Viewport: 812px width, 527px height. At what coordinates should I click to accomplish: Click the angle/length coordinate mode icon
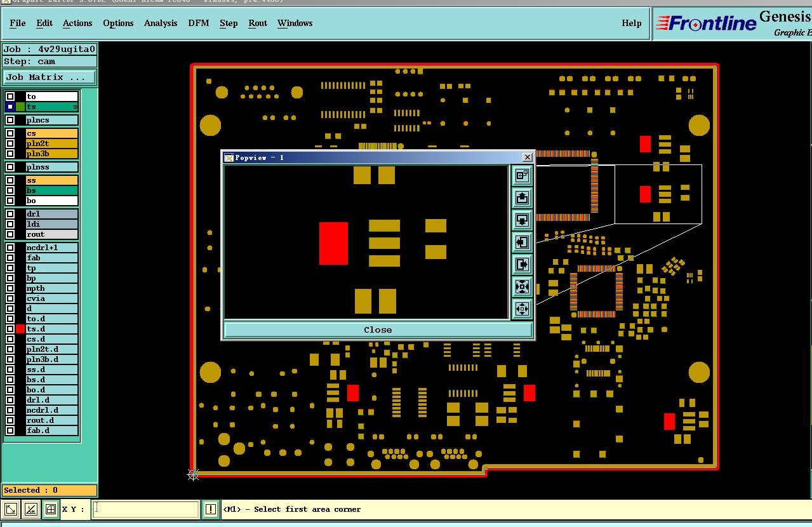30,509
